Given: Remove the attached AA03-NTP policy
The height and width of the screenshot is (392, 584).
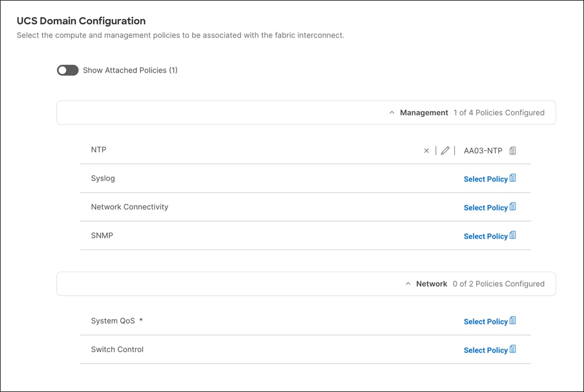Looking at the screenshot, I should 426,150.
